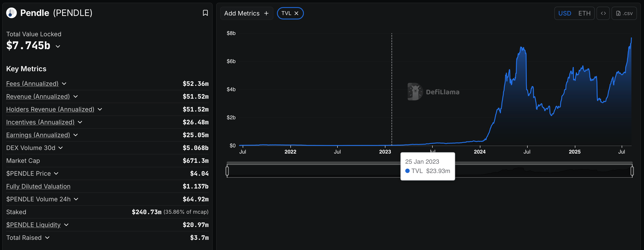Click left handle of timeline range slider
Image resolution: width=644 pixels, height=250 pixels.
[x=227, y=171]
